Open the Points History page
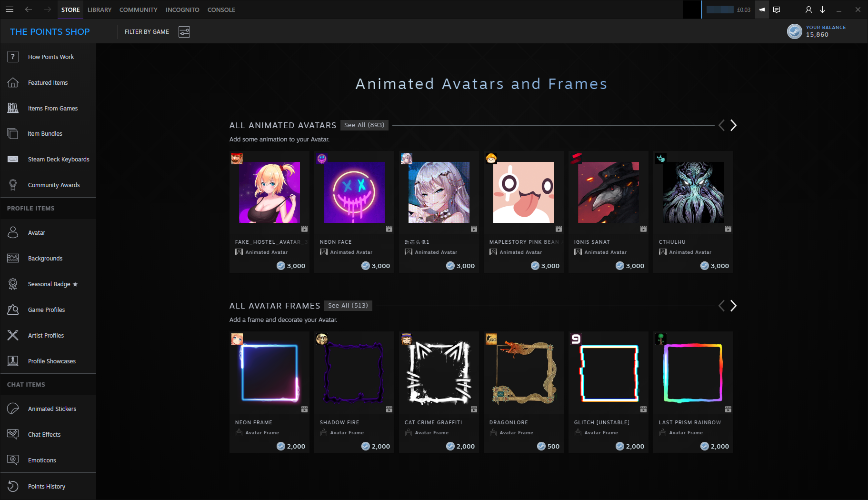The width and height of the screenshot is (868, 500). tap(46, 486)
